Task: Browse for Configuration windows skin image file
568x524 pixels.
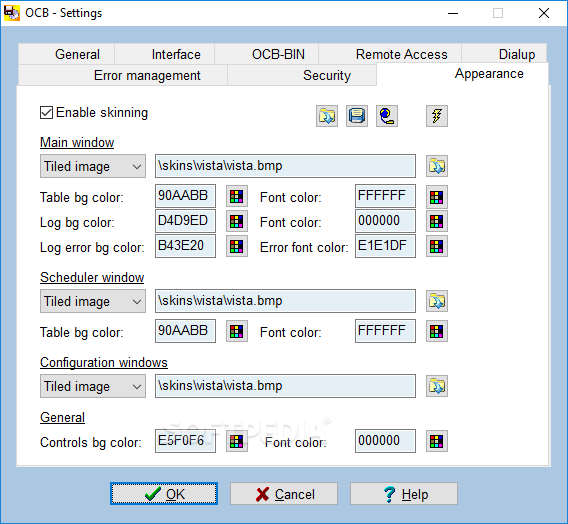Action: pyautogui.click(x=437, y=386)
